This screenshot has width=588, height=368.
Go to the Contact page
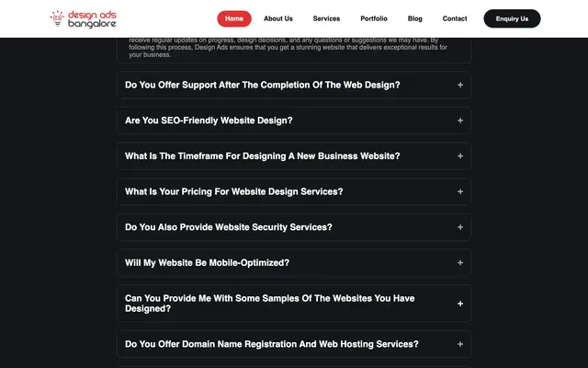(455, 18)
